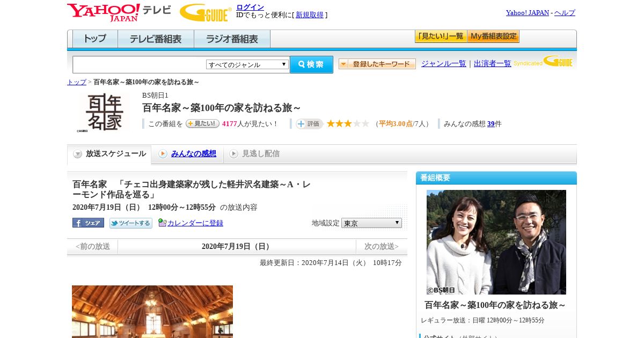The width and height of the screenshot is (644, 338).
Task: Click the みんなの感想 orange play icon
Action: point(163,154)
